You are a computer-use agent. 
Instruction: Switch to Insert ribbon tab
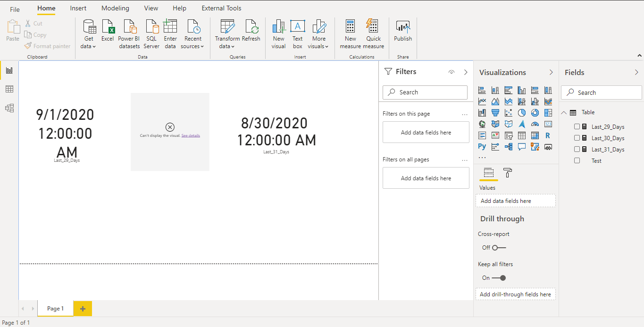pos(78,8)
